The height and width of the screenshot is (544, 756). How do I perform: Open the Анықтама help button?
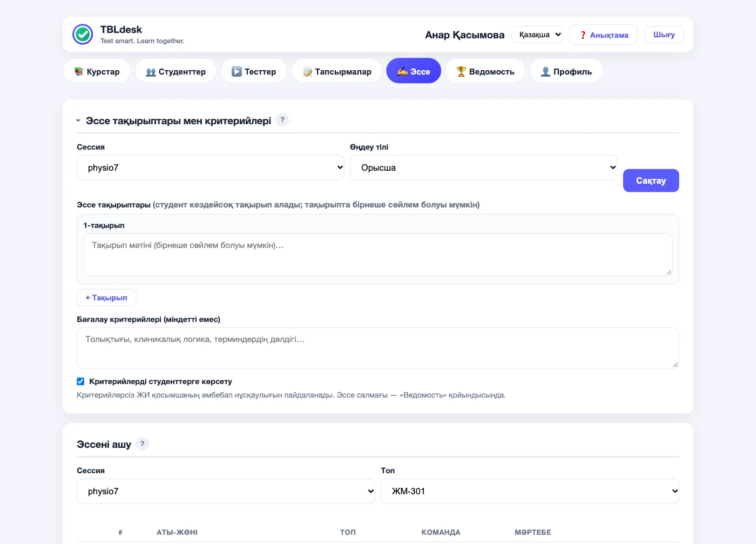point(603,35)
